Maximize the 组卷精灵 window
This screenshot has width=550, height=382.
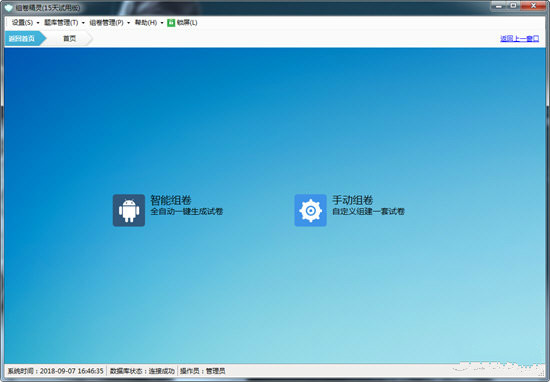tap(513, 6)
